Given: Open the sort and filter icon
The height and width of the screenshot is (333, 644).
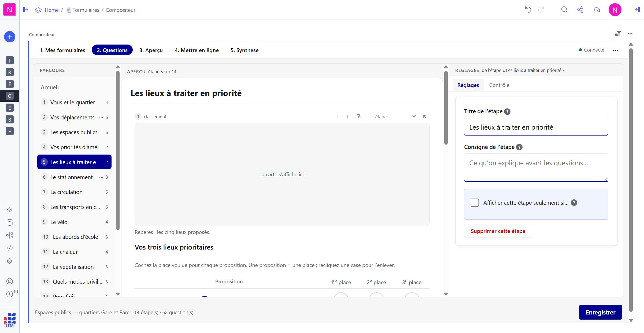Looking at the screenshot, I should pos(618,34).
